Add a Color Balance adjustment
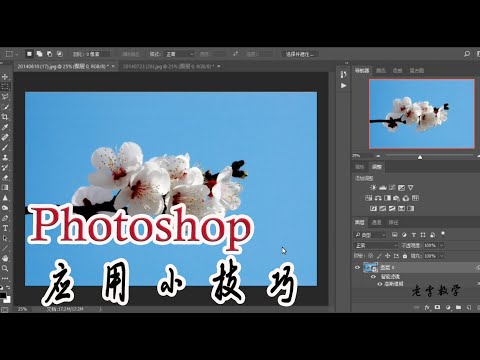Viewport: 480px width, 360px height. pos(378,198)
